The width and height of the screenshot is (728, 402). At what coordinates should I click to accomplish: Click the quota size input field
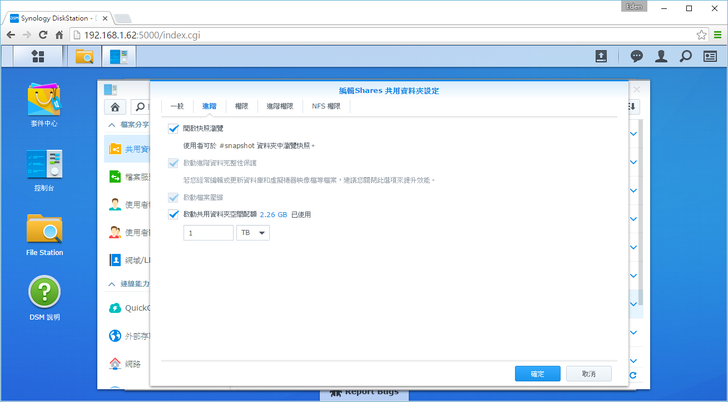click(208, 233)
